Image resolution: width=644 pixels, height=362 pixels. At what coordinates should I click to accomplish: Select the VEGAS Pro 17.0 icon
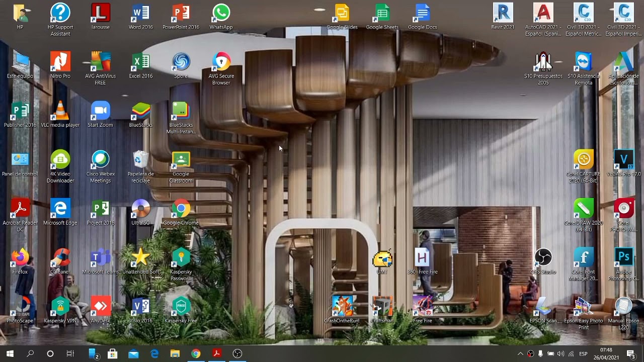624,163
